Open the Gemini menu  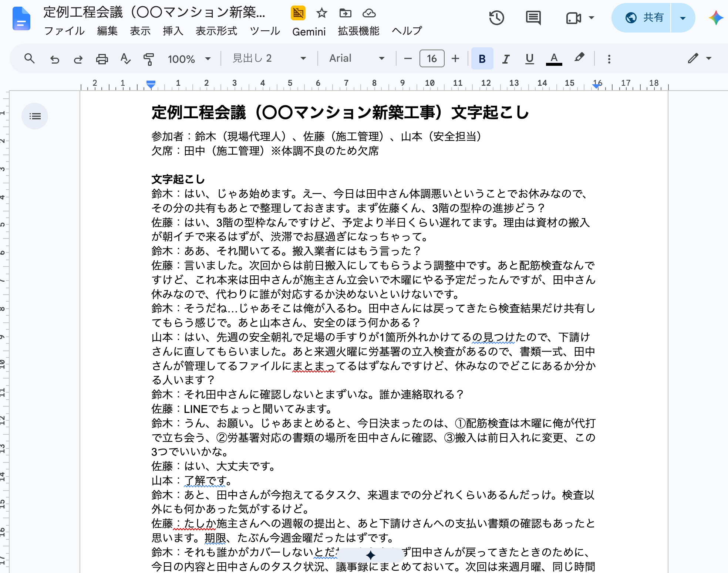309,32
